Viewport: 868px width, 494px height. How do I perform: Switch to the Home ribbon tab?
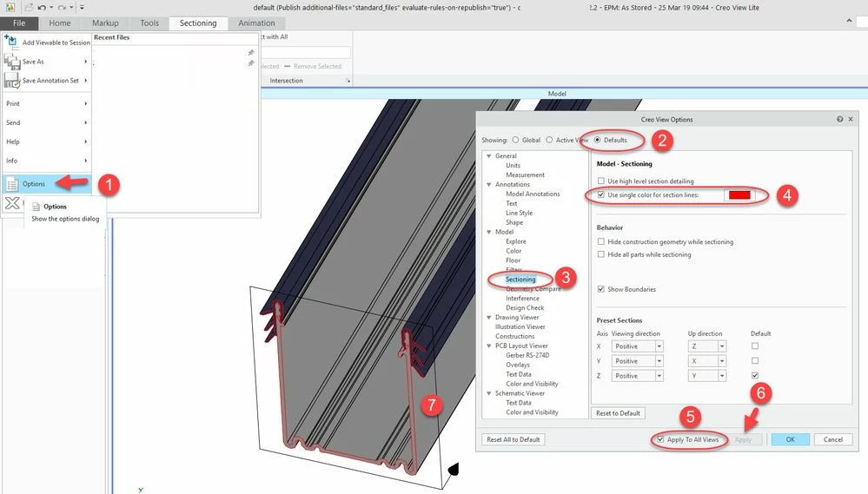coord(60,23)
